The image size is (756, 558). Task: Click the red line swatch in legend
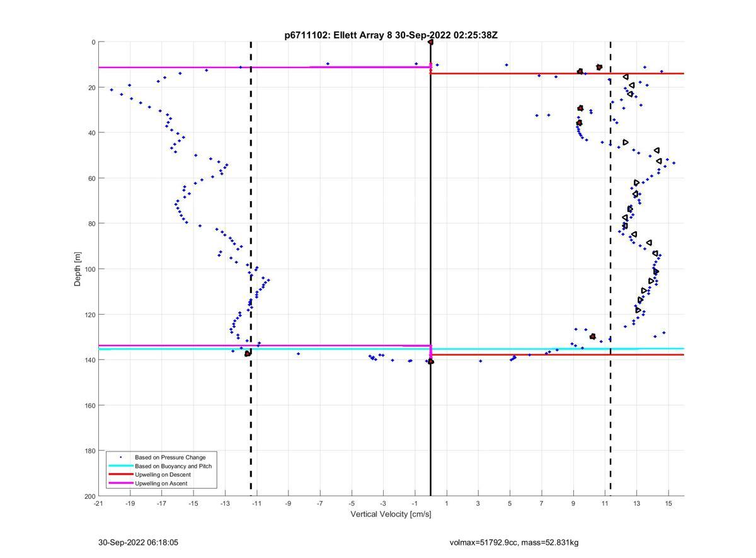pyautogui.click(x=120, y=475)
